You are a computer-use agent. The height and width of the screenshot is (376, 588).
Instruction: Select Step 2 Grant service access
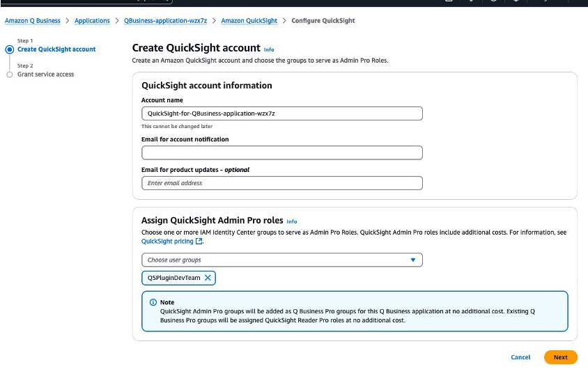pos(45,75)
